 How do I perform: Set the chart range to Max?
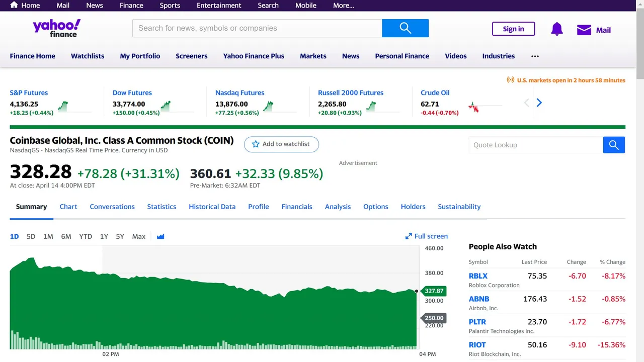click(139, 236)
